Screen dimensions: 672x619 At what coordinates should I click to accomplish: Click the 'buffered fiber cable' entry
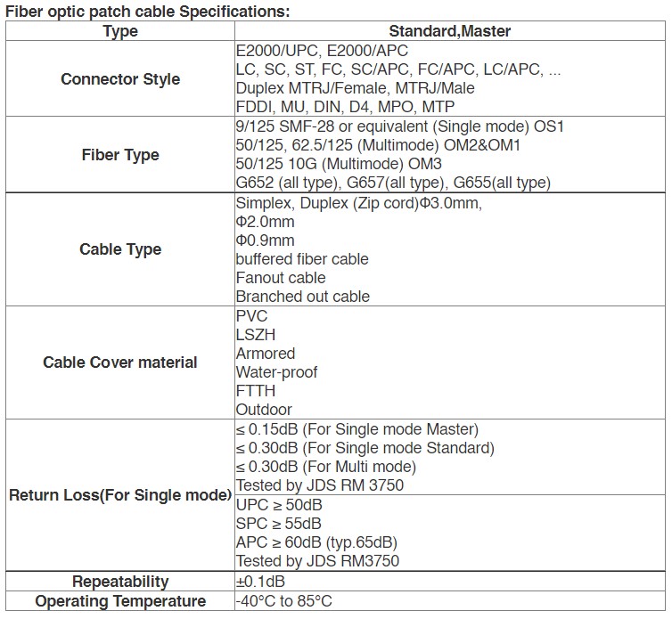tap(302, 259)
